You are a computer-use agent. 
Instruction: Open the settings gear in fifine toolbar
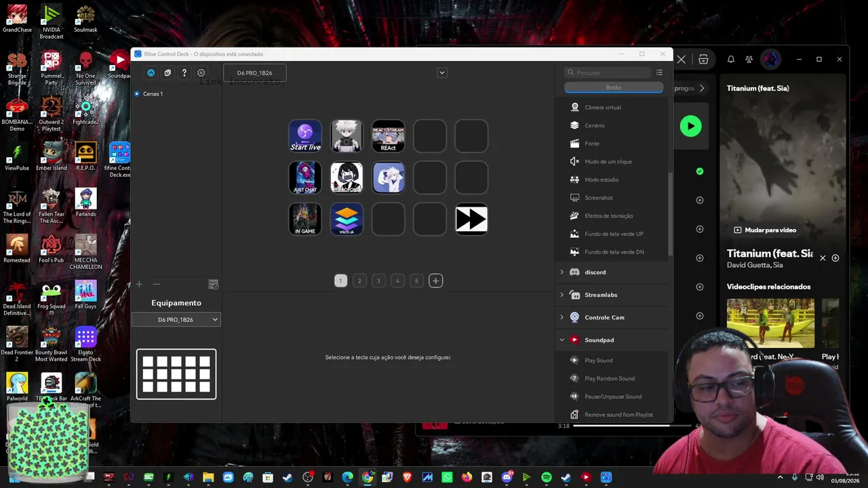201,73
